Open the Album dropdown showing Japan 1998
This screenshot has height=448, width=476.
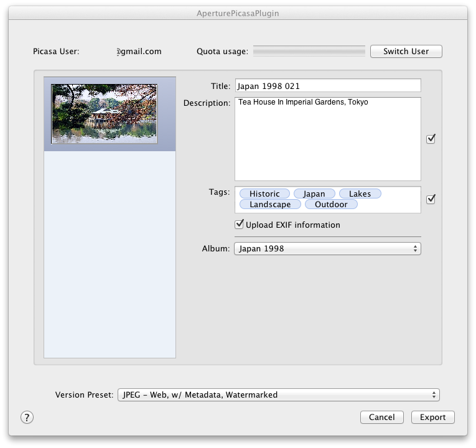pos(327,249)
